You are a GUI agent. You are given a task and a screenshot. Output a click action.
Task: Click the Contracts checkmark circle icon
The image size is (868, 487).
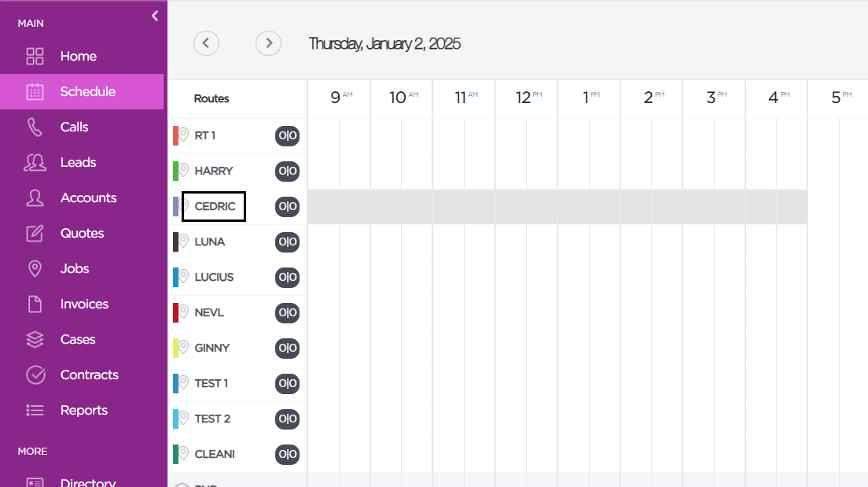[x=35, y=374]
